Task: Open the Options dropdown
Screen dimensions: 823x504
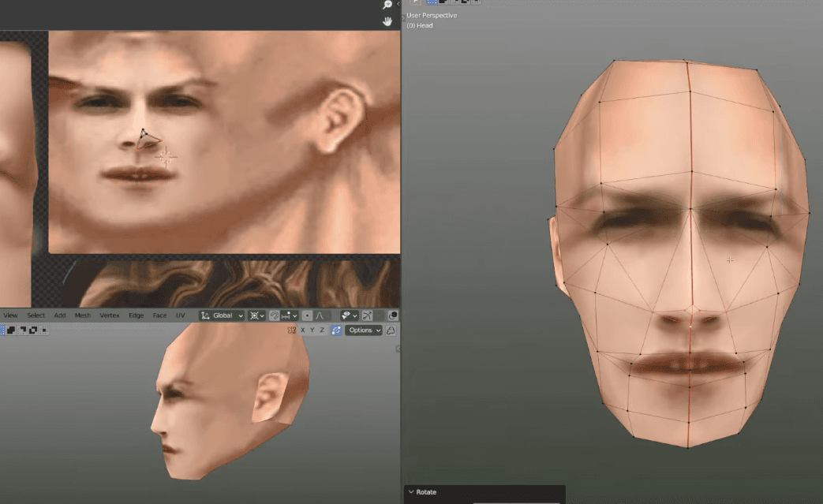Action: pos(364,330)
